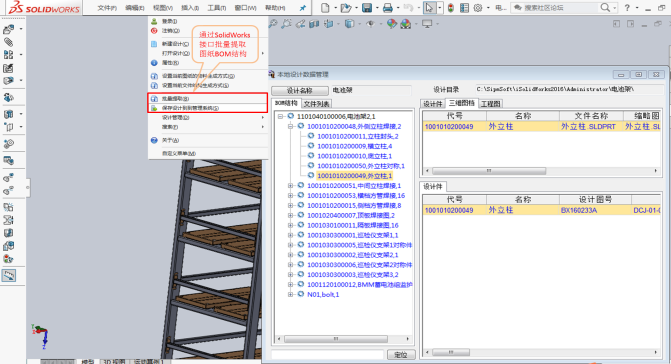The width and height of the screenshot is (671, 364).
Task: Click the 定位 button
Action: 401,355
